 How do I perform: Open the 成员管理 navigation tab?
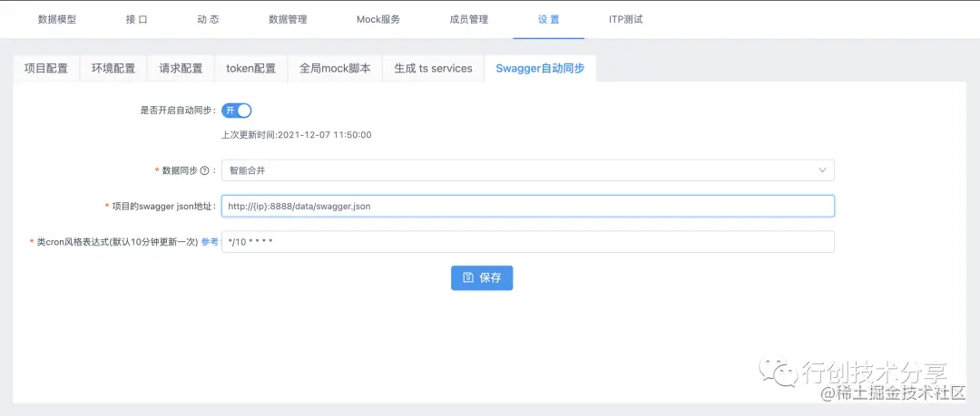pos(469,19)
